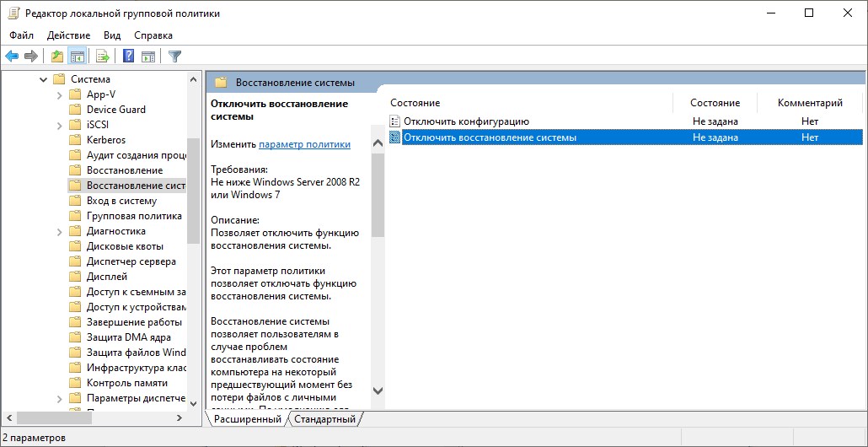Expand the App-V folder node

[59, 94]
